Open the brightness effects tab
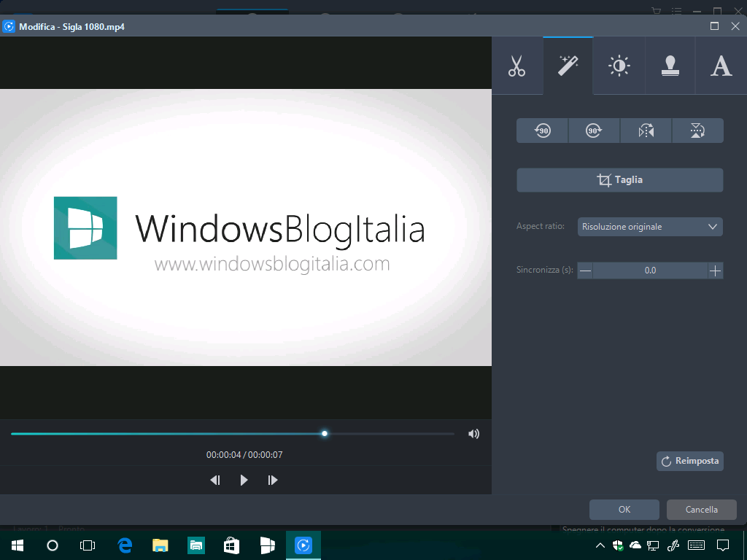The width and height of the screenshot is (747, 560). click(x=619, y=66)
